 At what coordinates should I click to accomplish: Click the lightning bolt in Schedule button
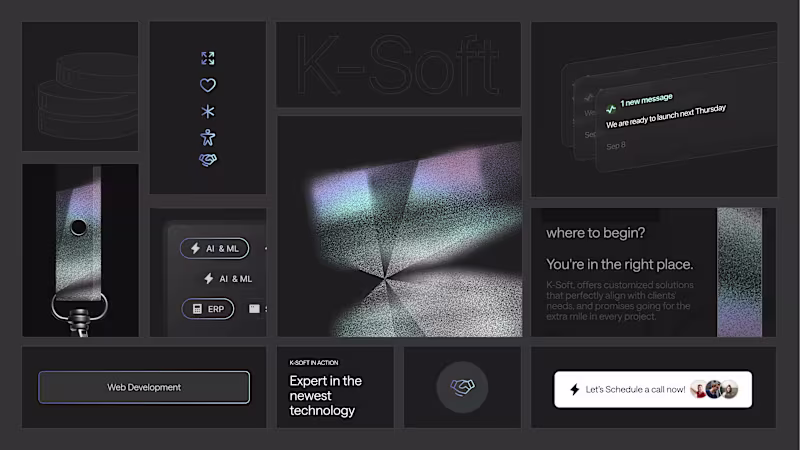tap(575, 389)
